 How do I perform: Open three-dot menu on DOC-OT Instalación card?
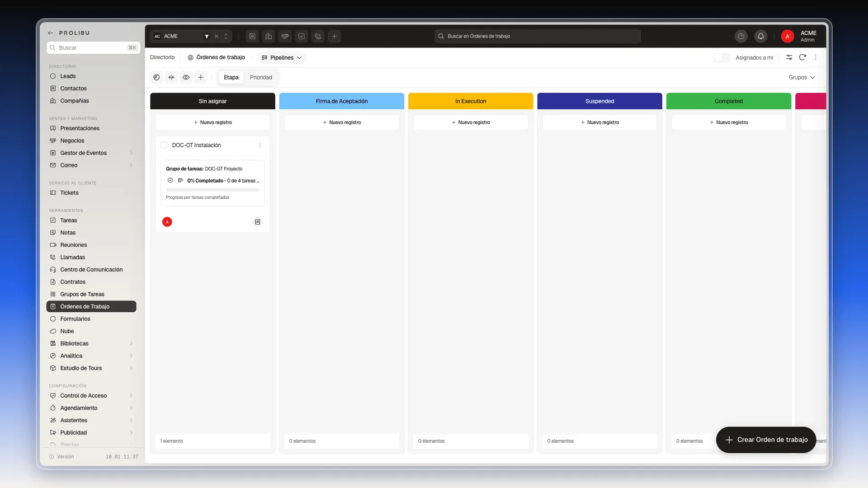tap(260, 145)
